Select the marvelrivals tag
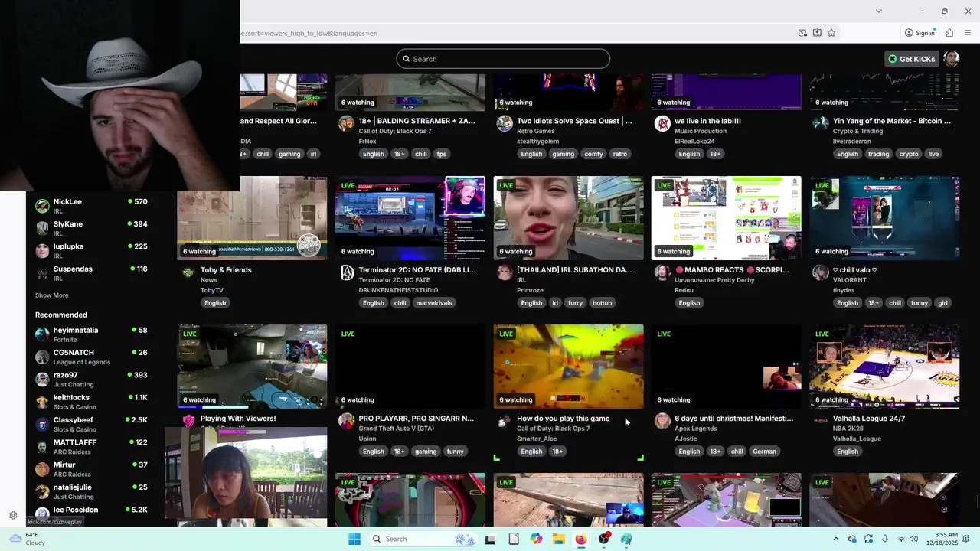This screenshot has height=551, width=980. click(x=434, y=303)
